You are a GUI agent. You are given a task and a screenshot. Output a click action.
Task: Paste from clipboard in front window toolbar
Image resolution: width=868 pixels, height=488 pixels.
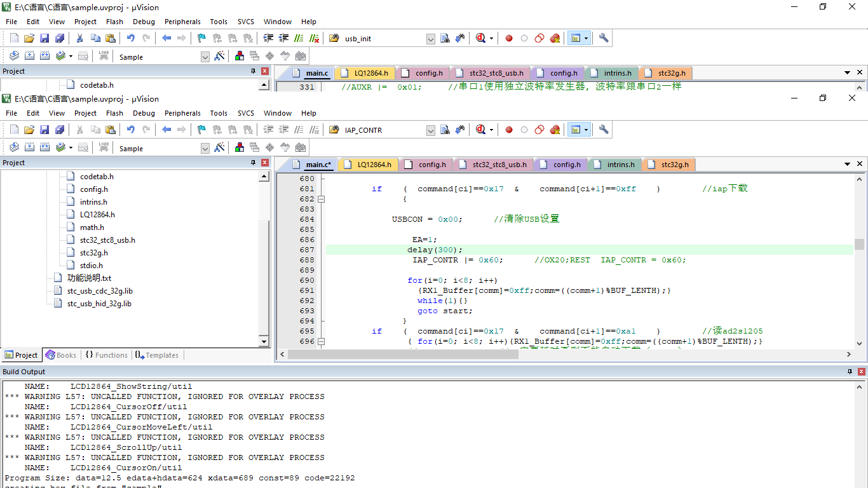point(111,130)
